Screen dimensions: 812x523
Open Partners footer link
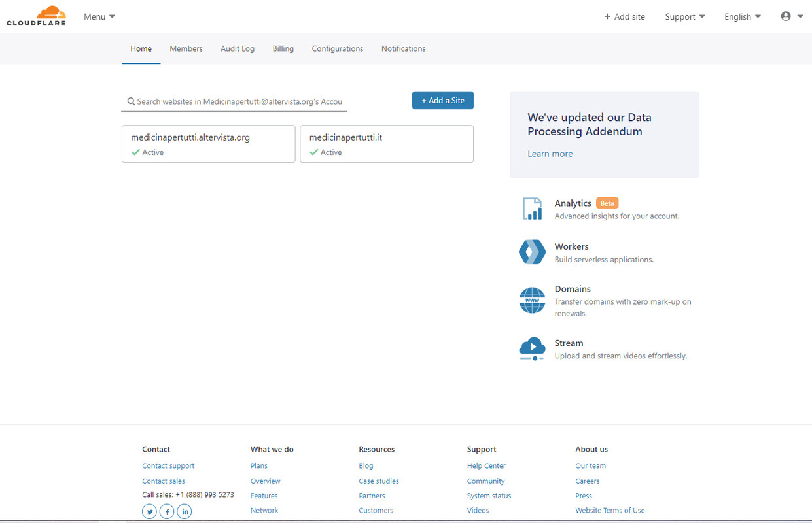tap(372, 496)
